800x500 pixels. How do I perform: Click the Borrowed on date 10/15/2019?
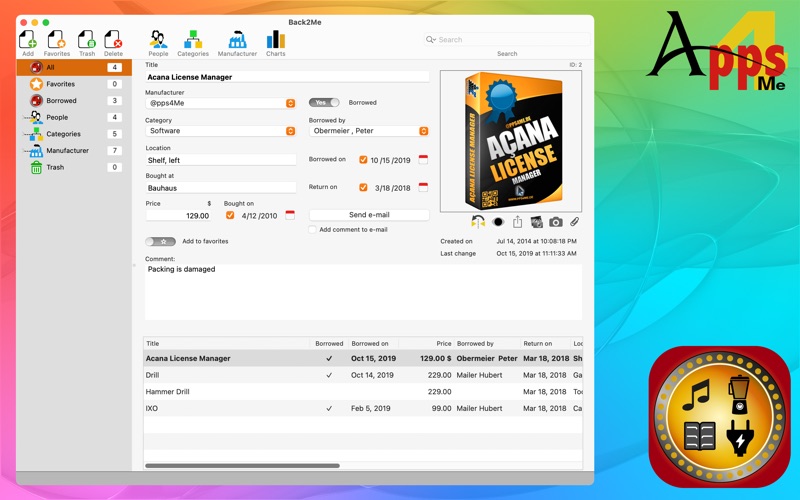click(x=390, y=160)
